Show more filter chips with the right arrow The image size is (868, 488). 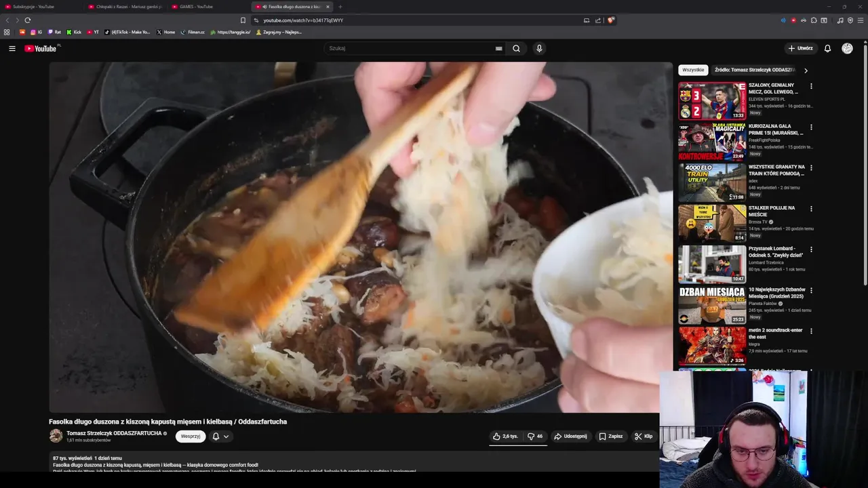[x=806, y=70]
